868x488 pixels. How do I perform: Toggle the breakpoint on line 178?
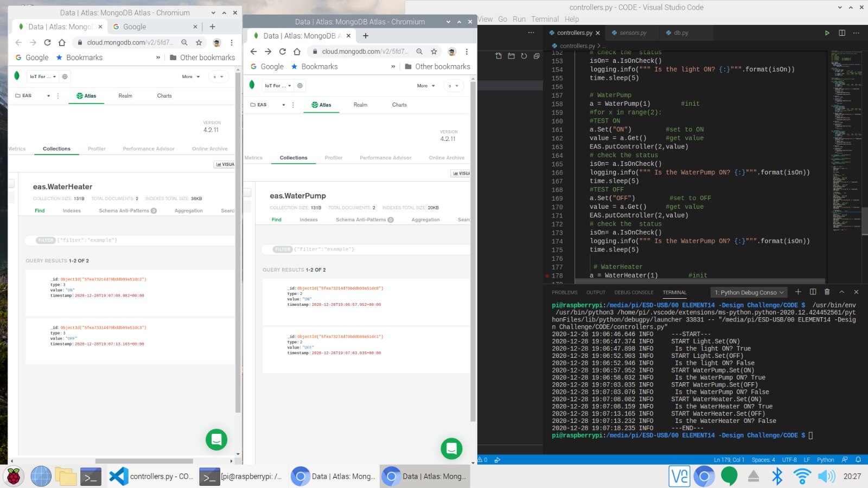547,275
